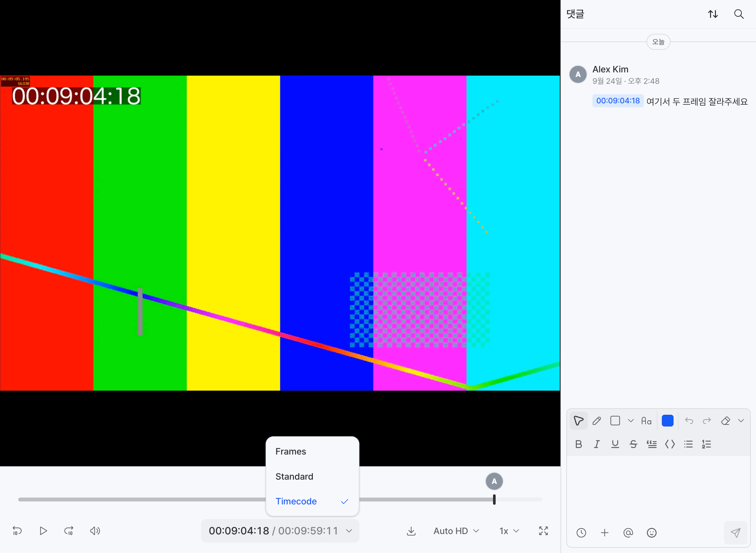756x553 pixels.
Task: Redo the annotation
Action: [x=707, y=421]
